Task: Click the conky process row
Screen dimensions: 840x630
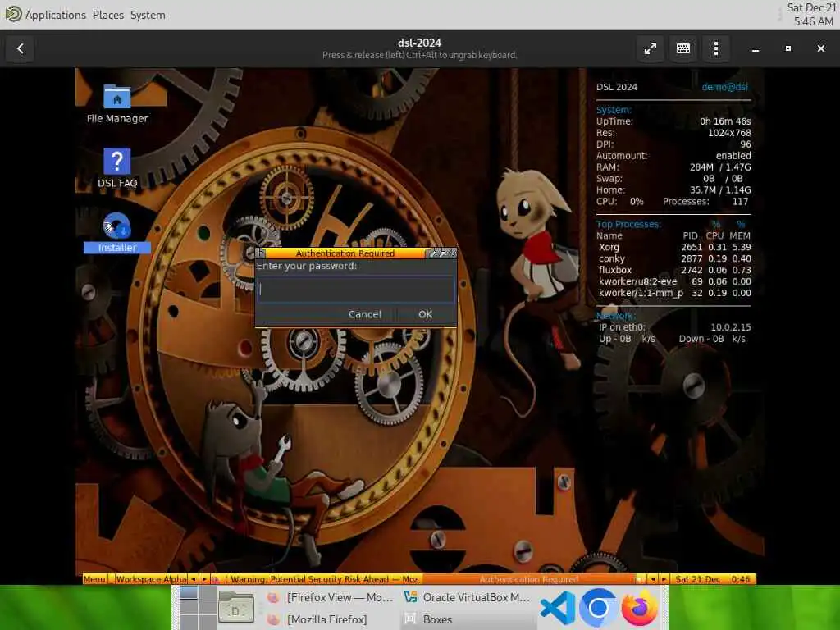Action: [x=674, y=258]
